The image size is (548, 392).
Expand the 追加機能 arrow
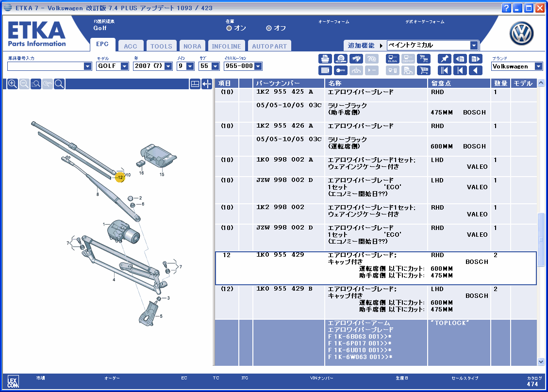click(381, 46)
